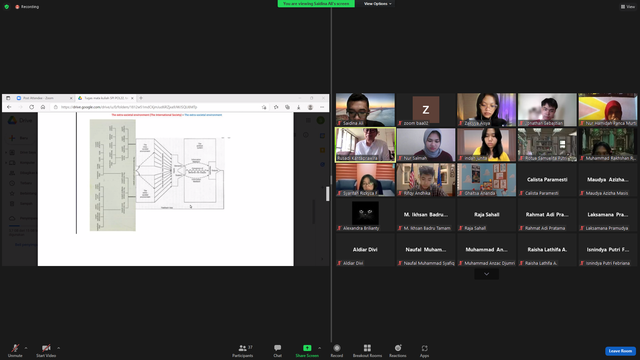Select the Maudya Aziiha name tile
Image resolution: width=640 pixels, height=360 pixels.
pos(608,180)
